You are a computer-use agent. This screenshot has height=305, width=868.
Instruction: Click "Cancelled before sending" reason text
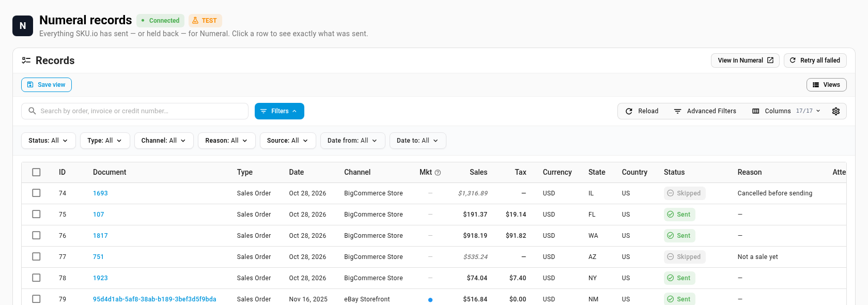(775, 193)
